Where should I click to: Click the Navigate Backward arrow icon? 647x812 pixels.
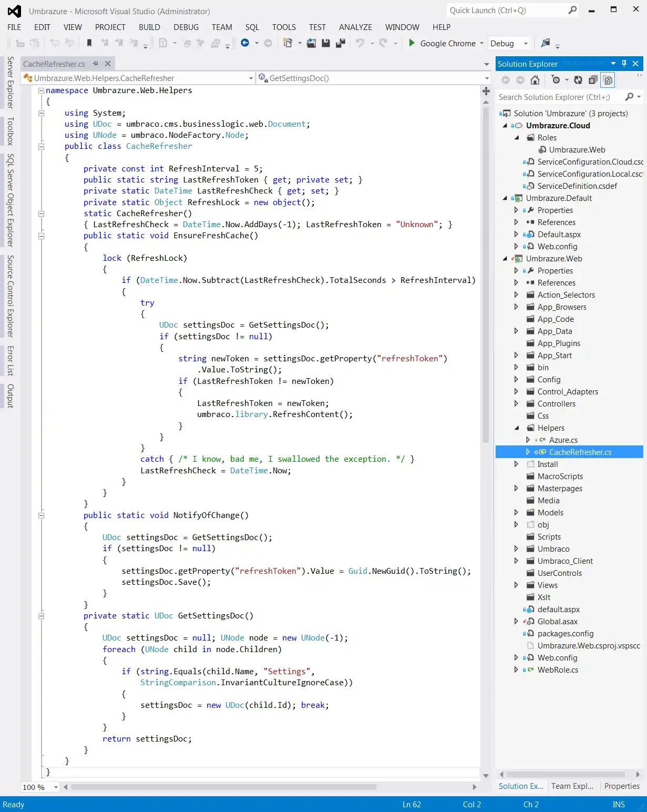pyautogui.click(x=245, y=43)
